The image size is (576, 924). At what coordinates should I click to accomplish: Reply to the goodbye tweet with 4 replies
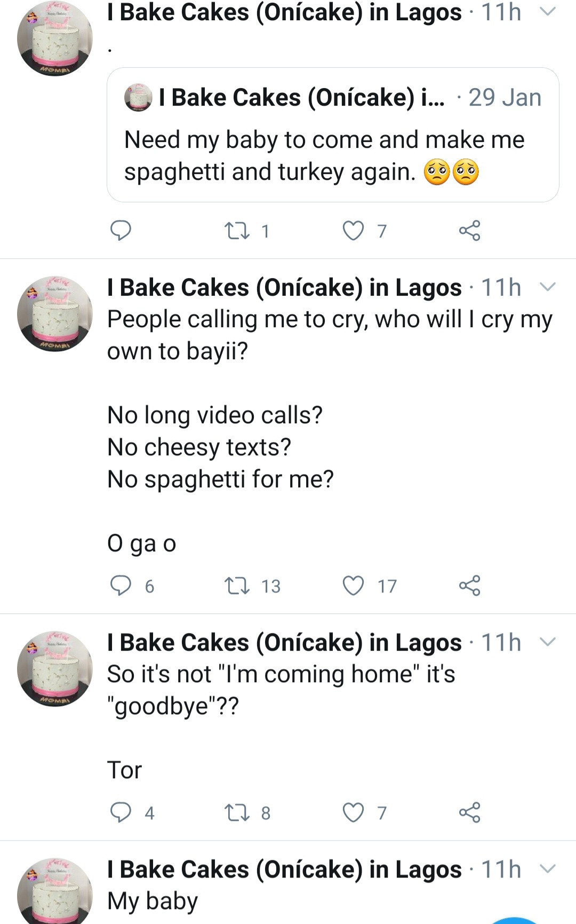tap(121, 812)
